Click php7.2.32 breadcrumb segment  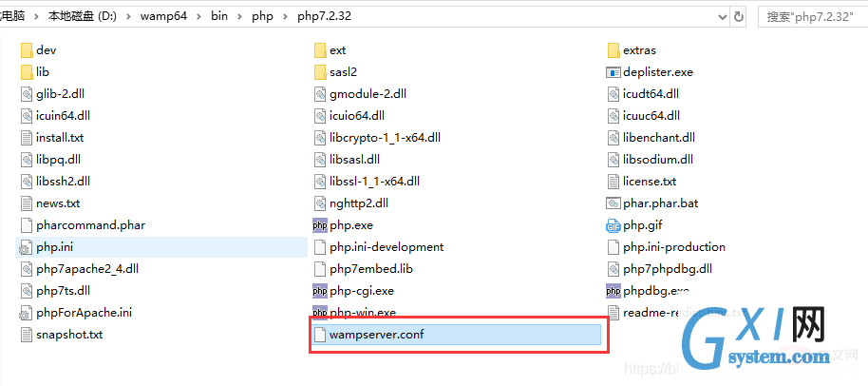tap(325, 16)
